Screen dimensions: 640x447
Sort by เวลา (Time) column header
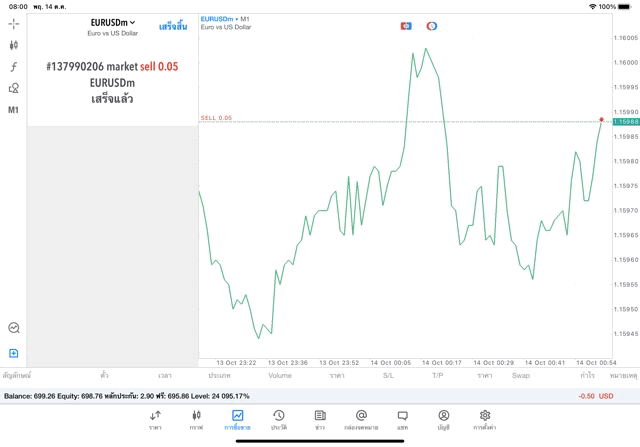click(x=165, y=376)
